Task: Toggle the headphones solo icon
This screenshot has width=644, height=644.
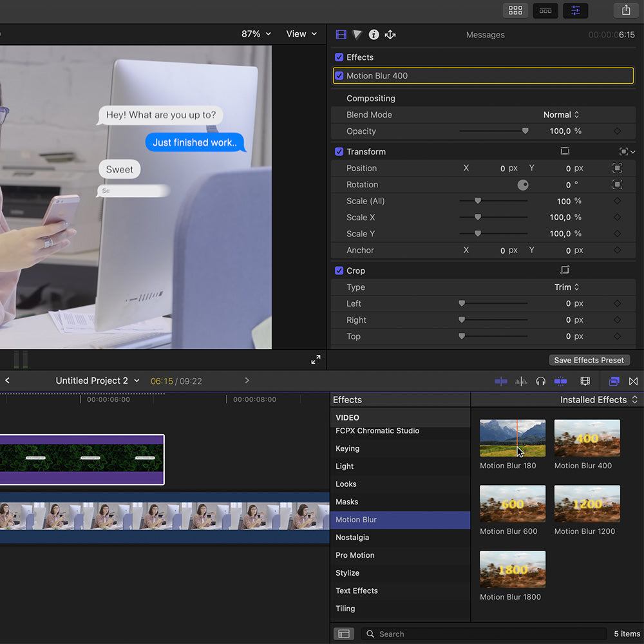Action: pos(541,381)
